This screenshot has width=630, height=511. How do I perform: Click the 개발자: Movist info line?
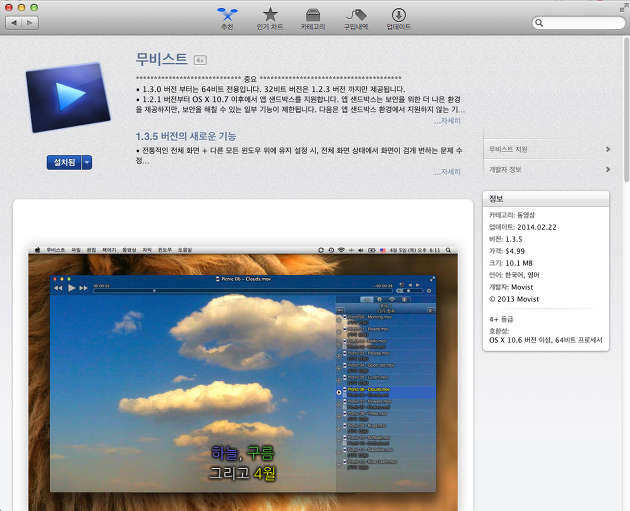click(511, 287)
